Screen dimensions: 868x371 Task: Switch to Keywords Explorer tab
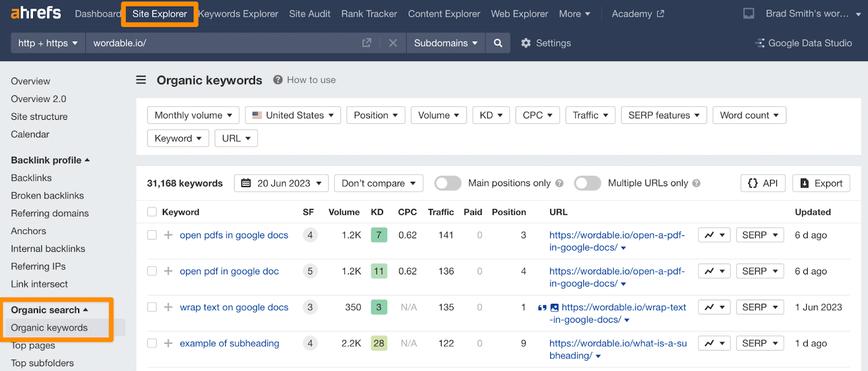238,14
